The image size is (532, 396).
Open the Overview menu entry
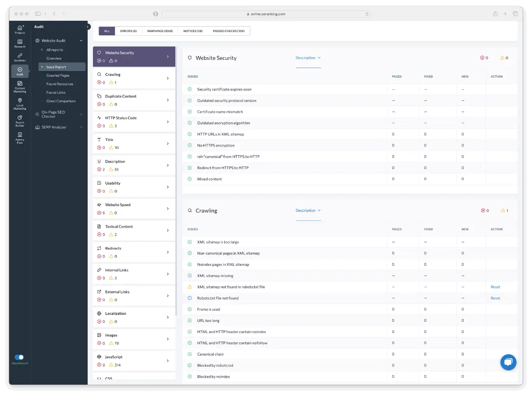click(54, 58)
